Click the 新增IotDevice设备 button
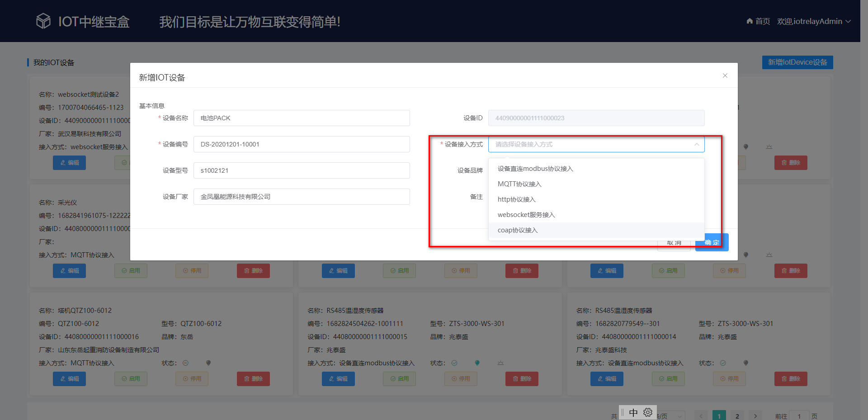Screen dimensions: 868x420 [x=797, y=62]
